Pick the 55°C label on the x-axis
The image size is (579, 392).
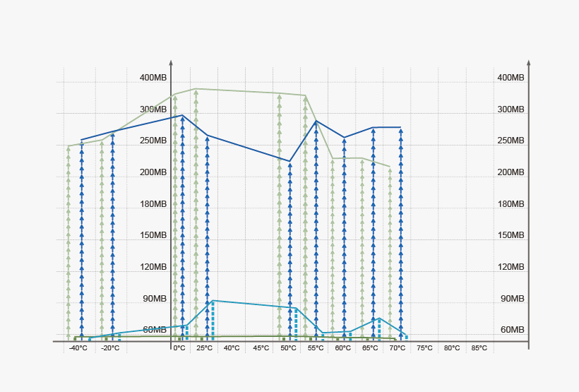click(x=315, y=348)
